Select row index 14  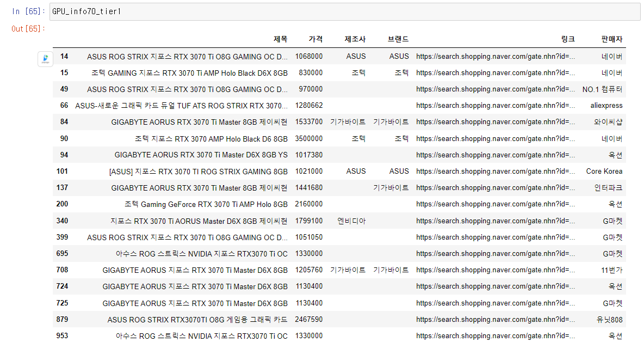[x=64, y=56]
